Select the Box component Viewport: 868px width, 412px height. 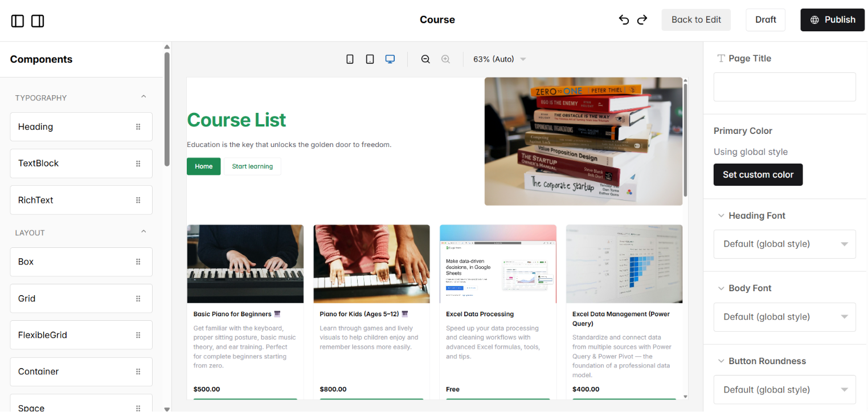click(81, 262)
